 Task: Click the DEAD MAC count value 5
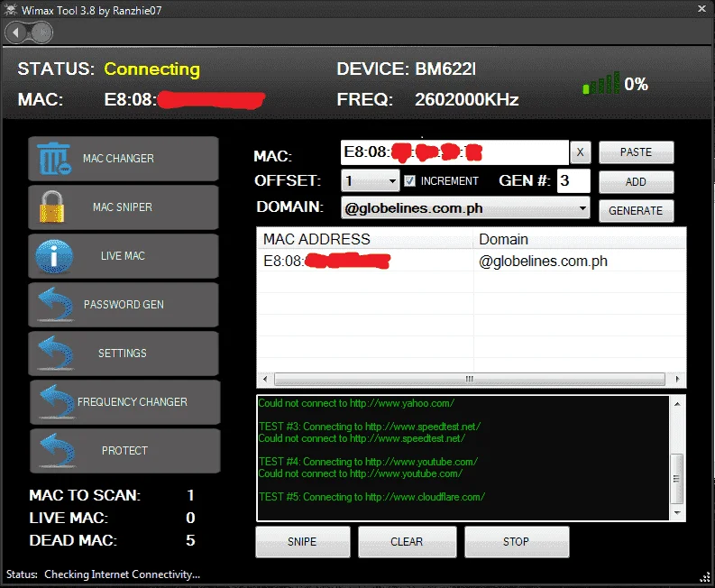[190, 540]
